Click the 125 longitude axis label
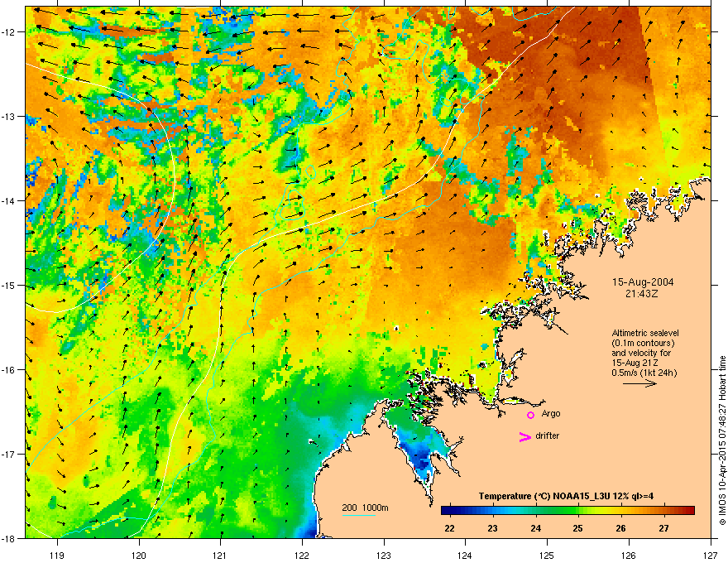This screenshot has height=563, width=728. point(547,555)
